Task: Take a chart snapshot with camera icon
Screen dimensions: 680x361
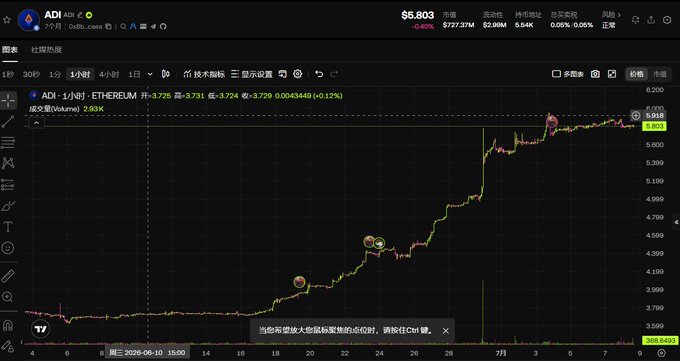Action: coord(595,74)
